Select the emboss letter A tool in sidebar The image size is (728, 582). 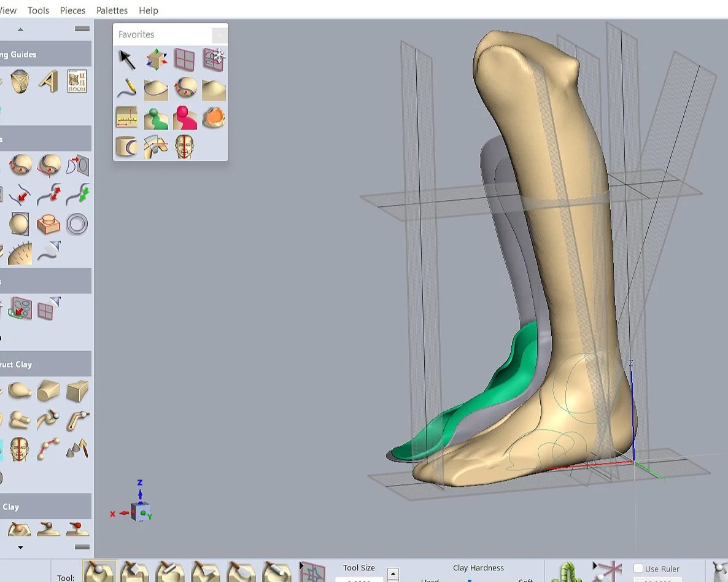coord(48,82)
